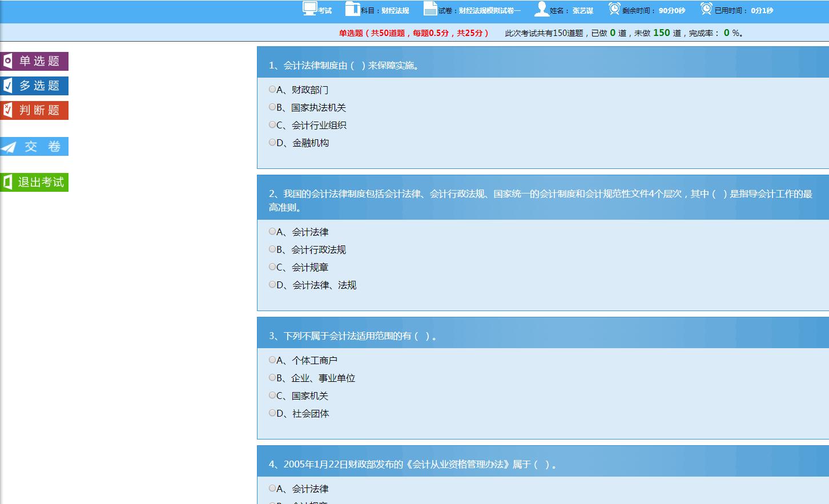
Task: Click the user name avatar icon
Action: point(541,9)
